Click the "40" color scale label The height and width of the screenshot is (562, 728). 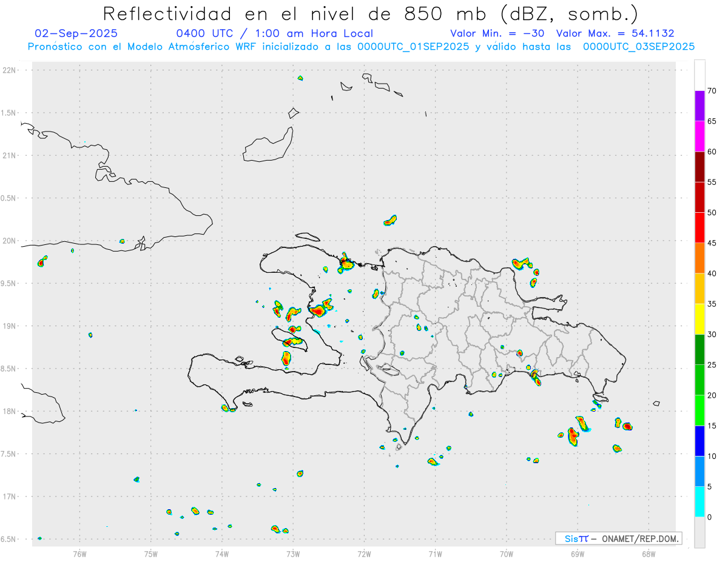coord(712,273)
